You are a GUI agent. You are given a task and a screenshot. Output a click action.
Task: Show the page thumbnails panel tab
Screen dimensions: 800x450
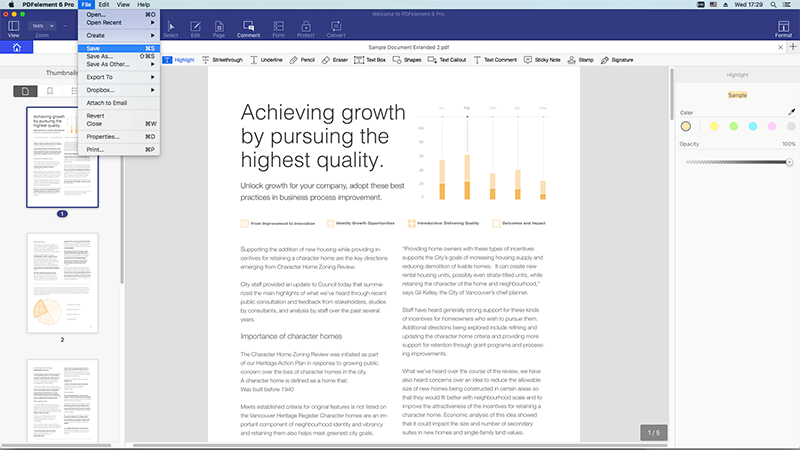25,91
